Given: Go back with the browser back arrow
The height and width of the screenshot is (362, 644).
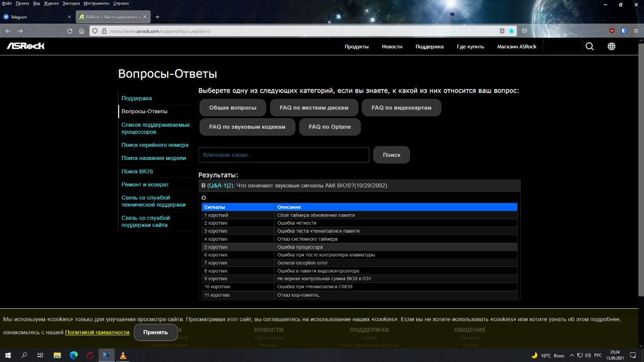Looking at the screenshot, I should (x=8, y=31).
